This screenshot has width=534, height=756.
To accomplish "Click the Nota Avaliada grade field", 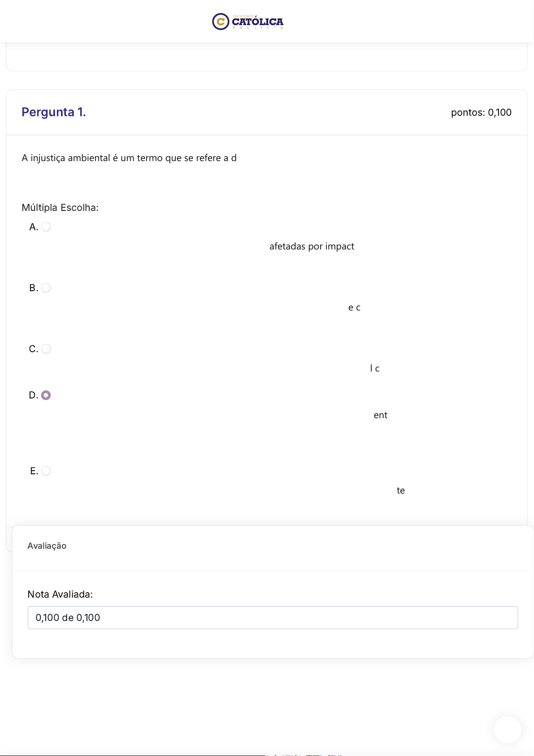I will (x=273, y=618).
